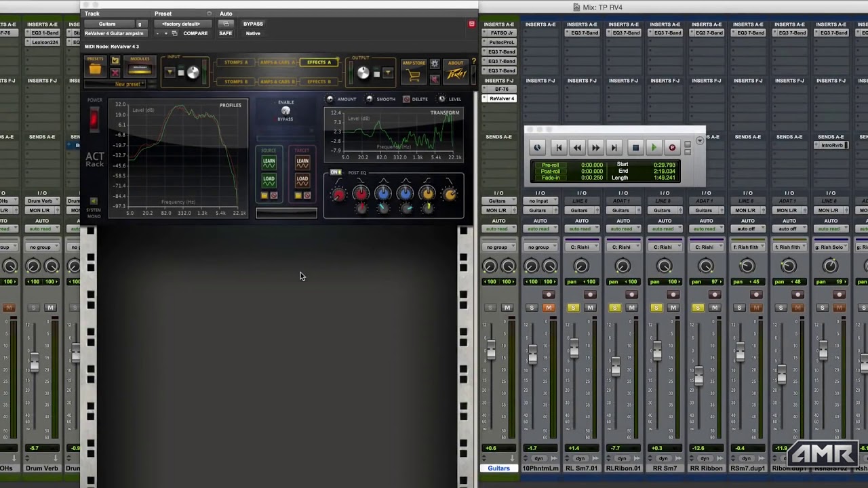The width and height of the screenshot is (868, 488).
Task: Open the Guitars track selector dropdown
Action: pos(108,24)
